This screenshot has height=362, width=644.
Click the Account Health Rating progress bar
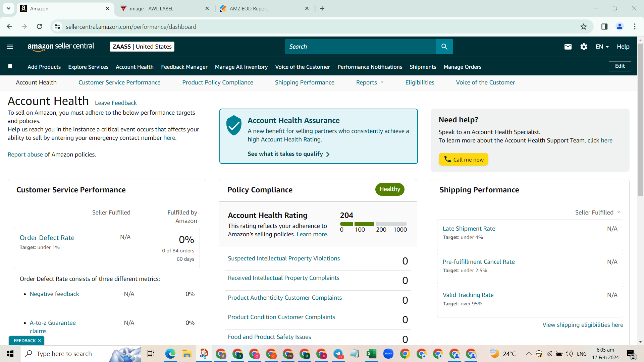(x=373, y=224)
